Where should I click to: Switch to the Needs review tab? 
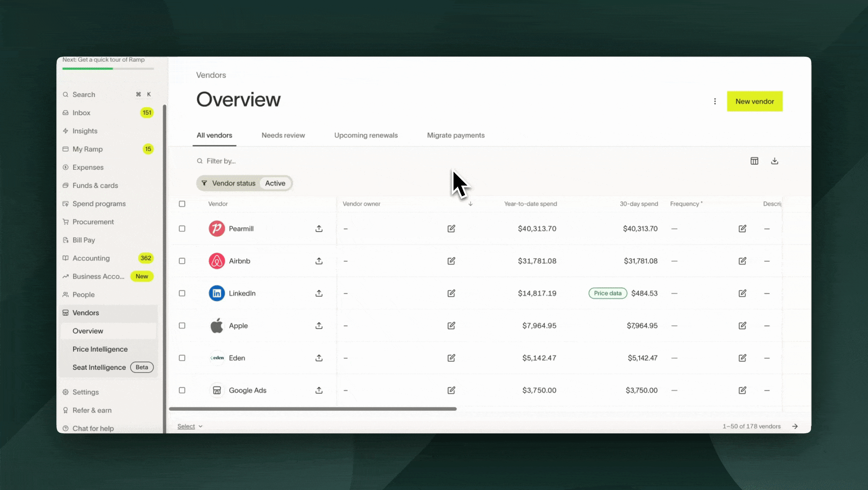(283, 135)
